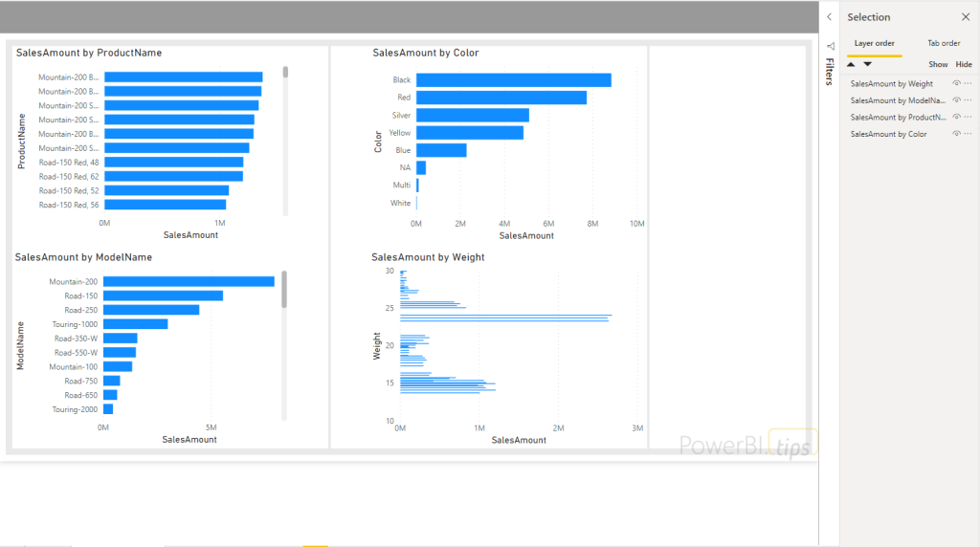Switch to the Tab order tab
The height and width of the screenshot is (547, 980).
[943, 43]
